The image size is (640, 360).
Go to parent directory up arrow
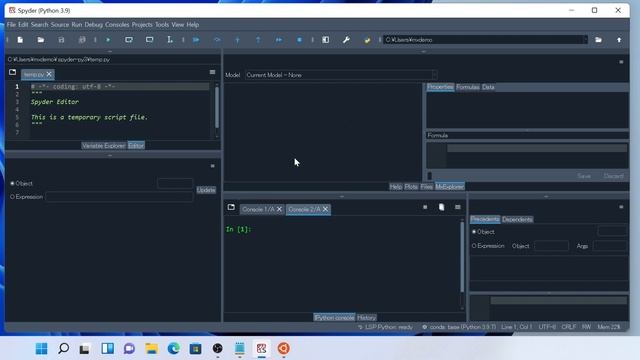[619, 40]
